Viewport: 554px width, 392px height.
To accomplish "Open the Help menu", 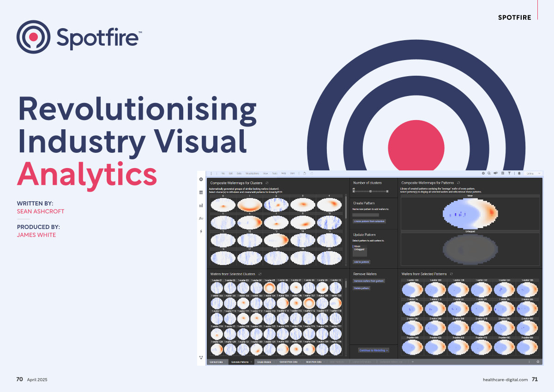I will point(284,173).
